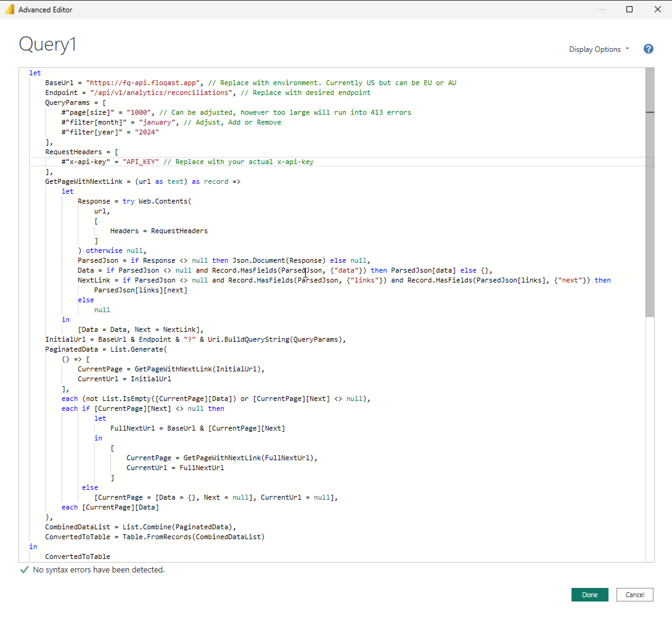Screen dimensions: 672x620
Task: Click 'Uri.BuildQueryString(QueryParams)' in InitialUrl line
Action: [x=275, y=339]
